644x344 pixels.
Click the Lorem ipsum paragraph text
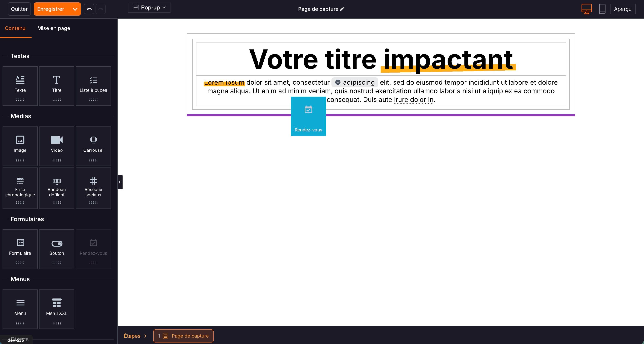tap(381, 91)
